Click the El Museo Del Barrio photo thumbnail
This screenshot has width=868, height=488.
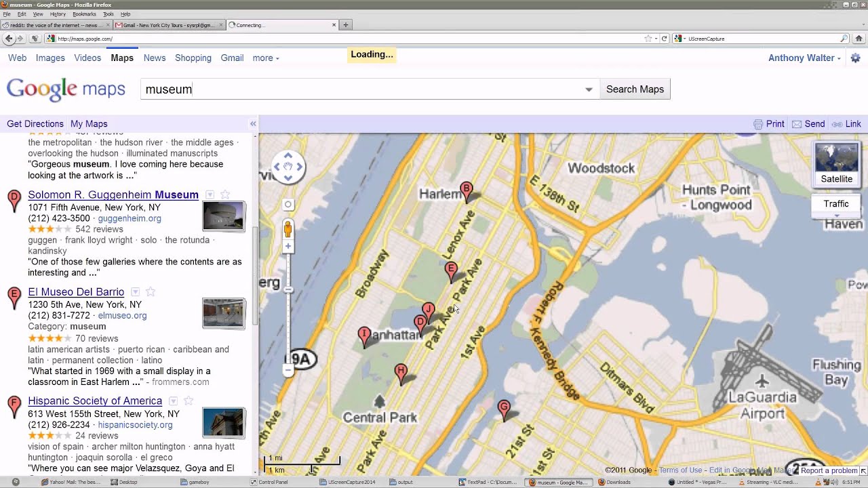tap(224, 313)
